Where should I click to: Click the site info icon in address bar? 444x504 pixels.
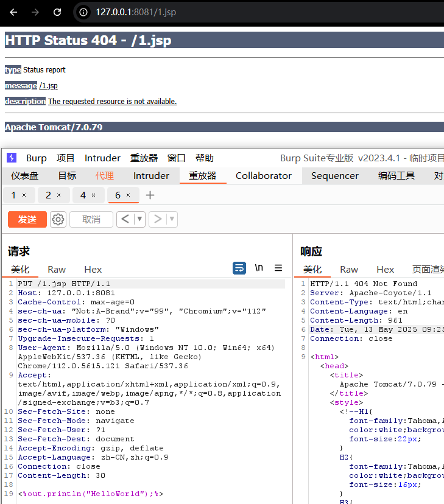pyautogui.click(x=84, y=12)
